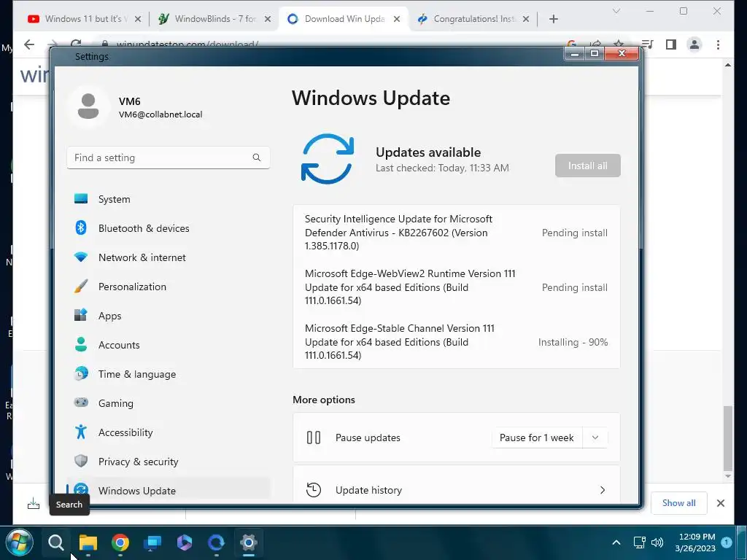This screenshot has height=560, width=747.
Task: Click VM6@collabnet.local account text
Action: click(160, 114)
